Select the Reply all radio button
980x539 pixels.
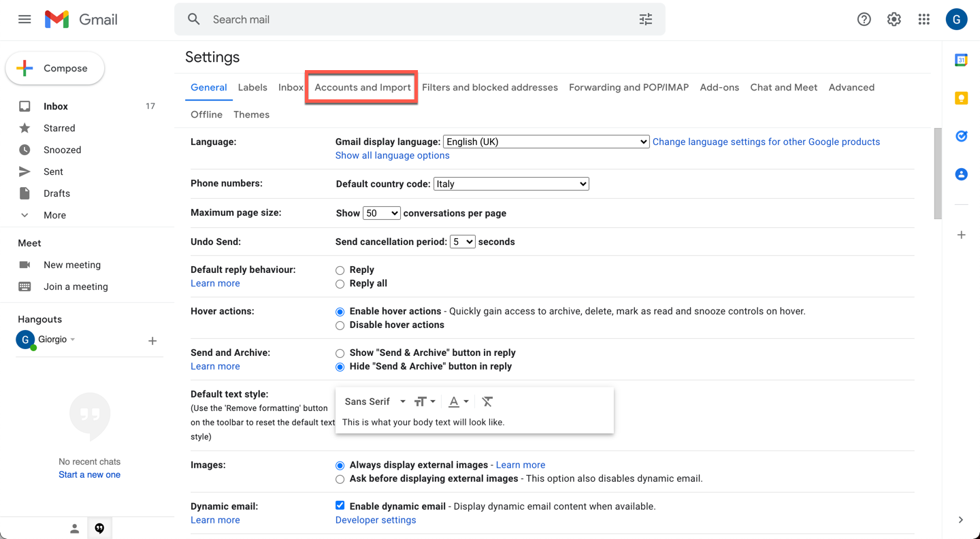340,284
